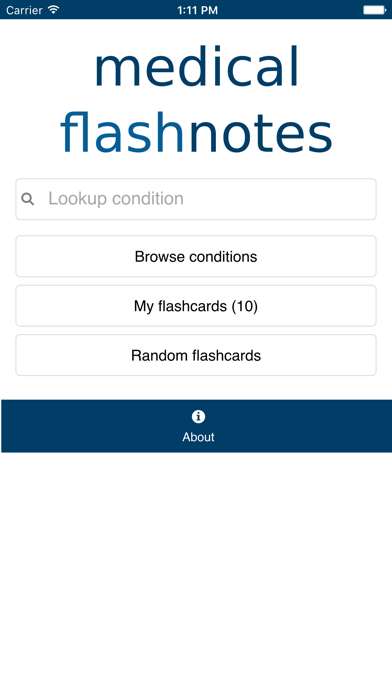
Task: Tap the (10) count on My flashcards
Action: pyautogui.click(x=244, y=306)
